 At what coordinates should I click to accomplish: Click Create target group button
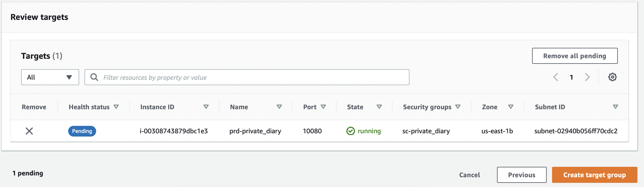tap(594, 175)
